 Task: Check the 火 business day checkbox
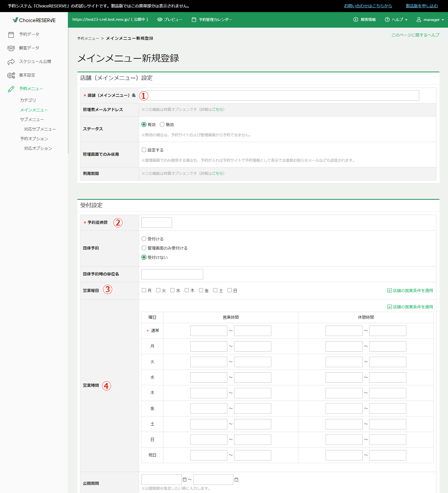pyautogui.click(x=158, y=290)
